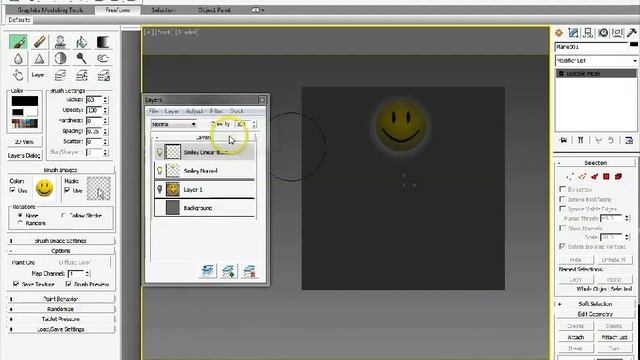Select Vertex sub-object level icon
Image resolution: width=640 pixels, height=360 pixels.
(x=570, y=176)
